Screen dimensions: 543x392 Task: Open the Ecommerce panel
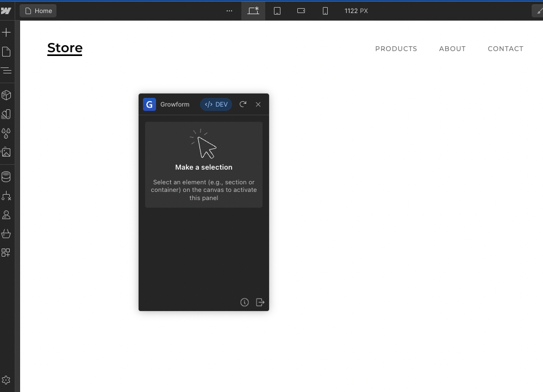coord(7,234)
